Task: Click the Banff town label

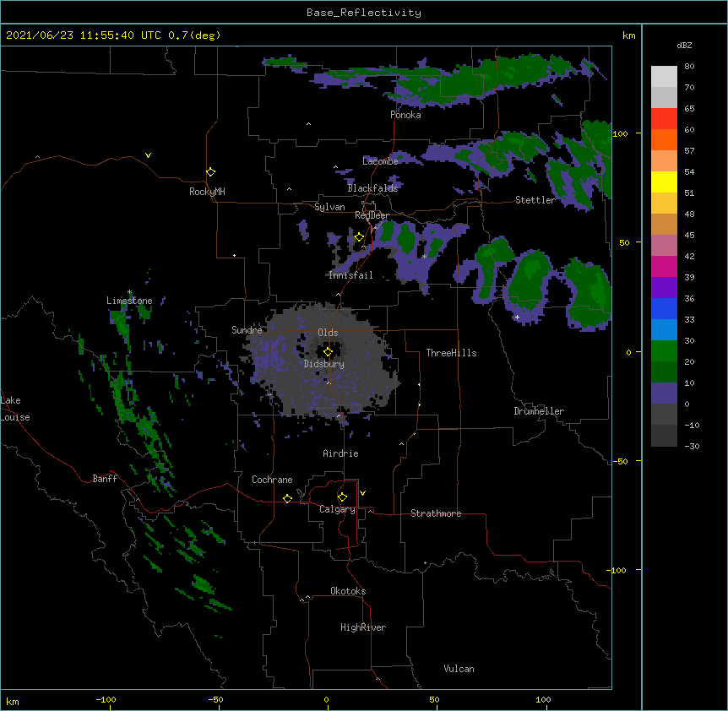Action: coord(105,479)
